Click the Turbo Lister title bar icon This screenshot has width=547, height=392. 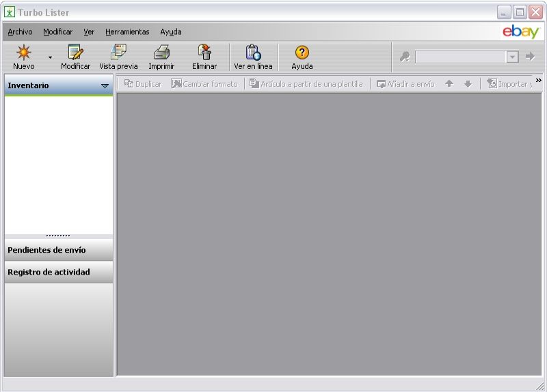click(x=10, y=12)
